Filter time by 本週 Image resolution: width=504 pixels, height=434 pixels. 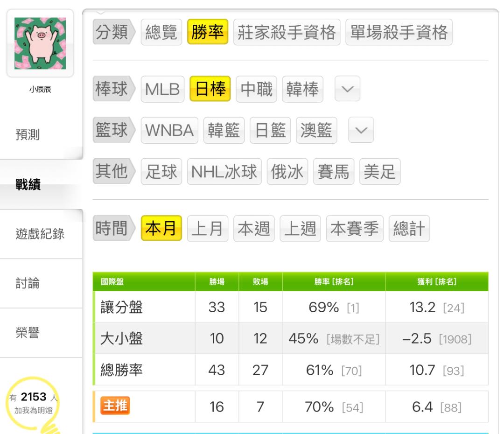[x=254, y=229]
